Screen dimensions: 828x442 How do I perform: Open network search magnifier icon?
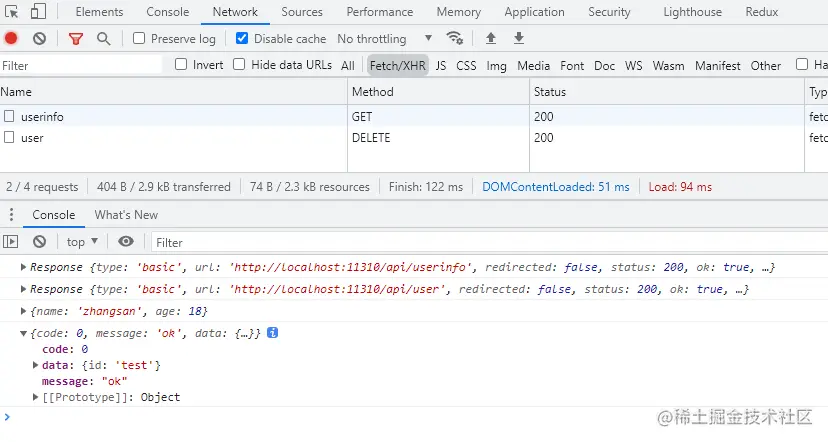pos(103,39)
